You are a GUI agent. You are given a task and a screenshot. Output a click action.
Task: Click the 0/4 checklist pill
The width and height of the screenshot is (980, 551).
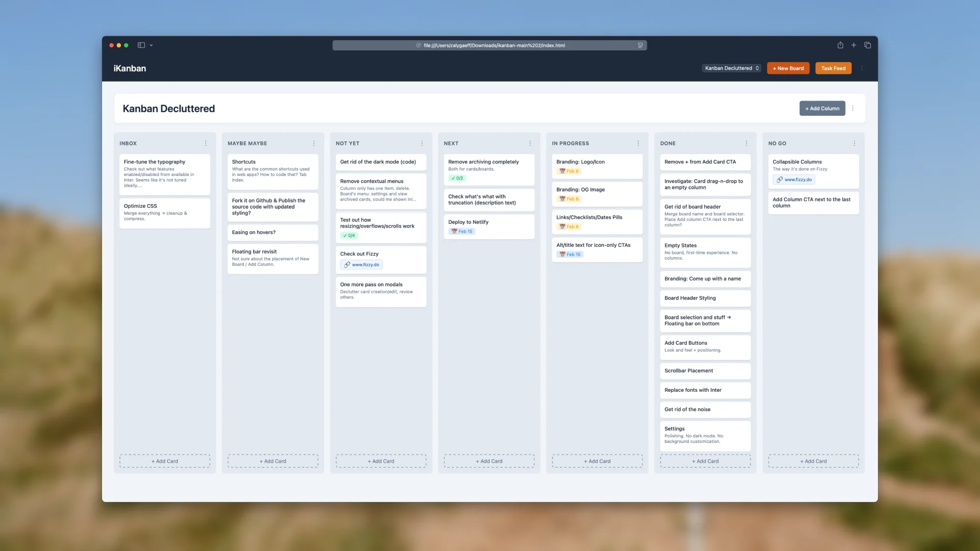[349, 236]
